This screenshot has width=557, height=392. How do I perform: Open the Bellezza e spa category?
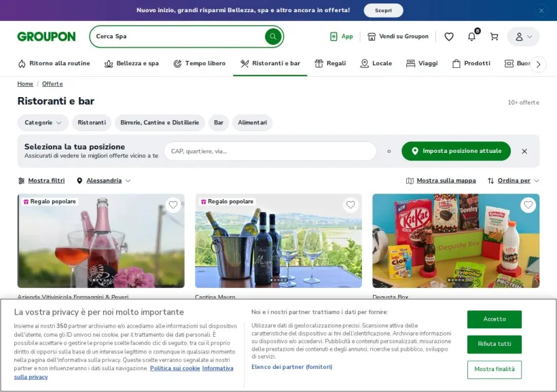pyautogui.click(x=131, y=64)
